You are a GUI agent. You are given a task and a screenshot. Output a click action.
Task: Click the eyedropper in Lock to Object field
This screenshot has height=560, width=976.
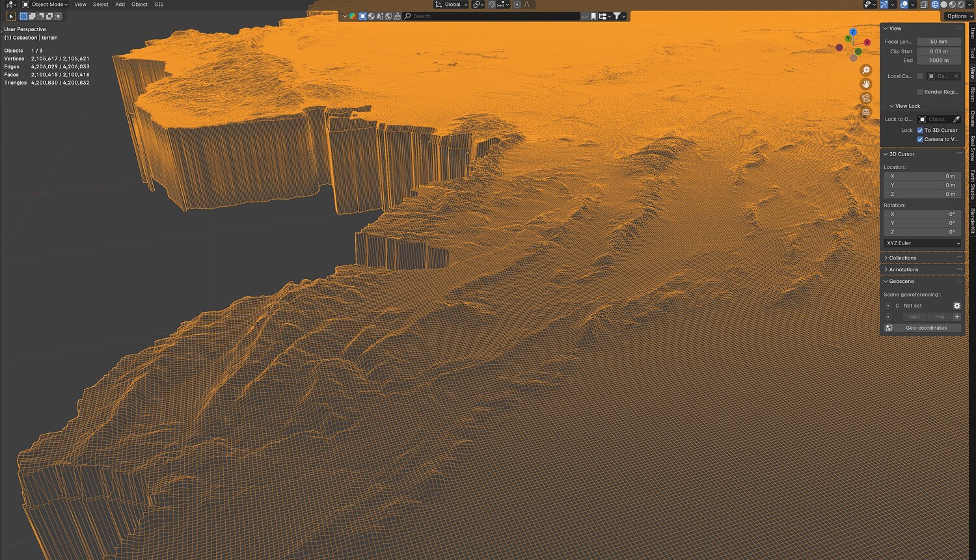956,120
